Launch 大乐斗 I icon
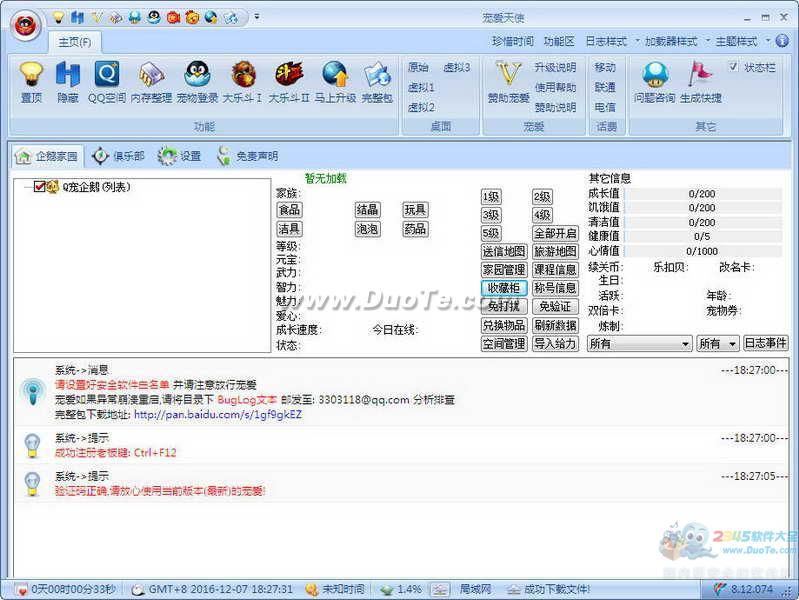The height and width of the screenshot is (600, 799). (x=242, y=77)
